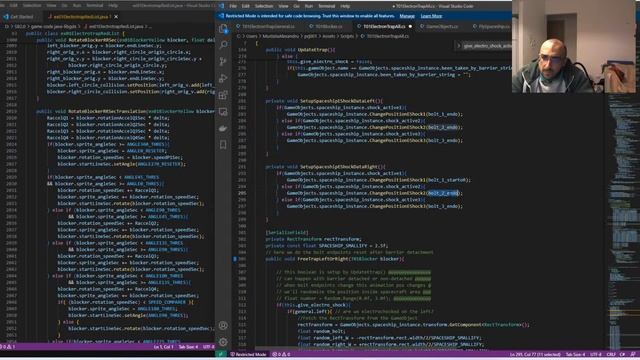Click the Learn More link in the banner
640x360 pixels.
coord(431,16)
